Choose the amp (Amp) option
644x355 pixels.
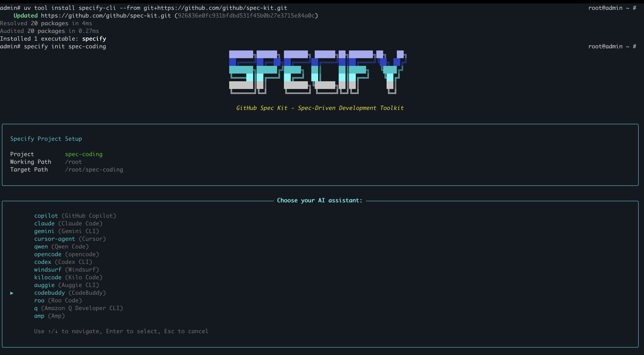point(49,316)
